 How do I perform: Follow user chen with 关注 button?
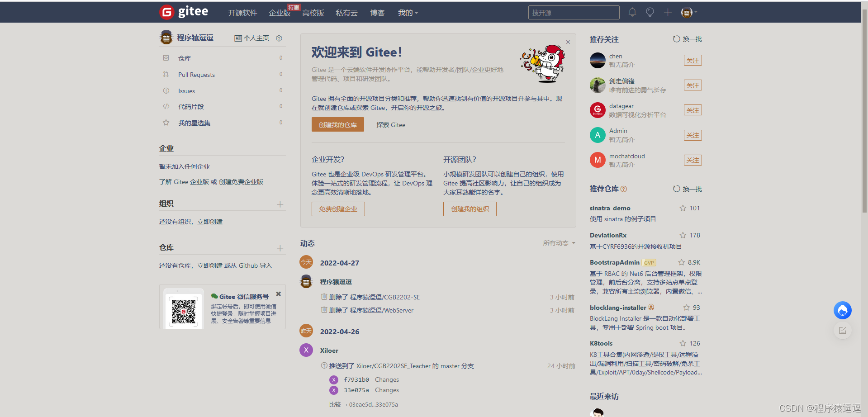(x=693, y=61)
